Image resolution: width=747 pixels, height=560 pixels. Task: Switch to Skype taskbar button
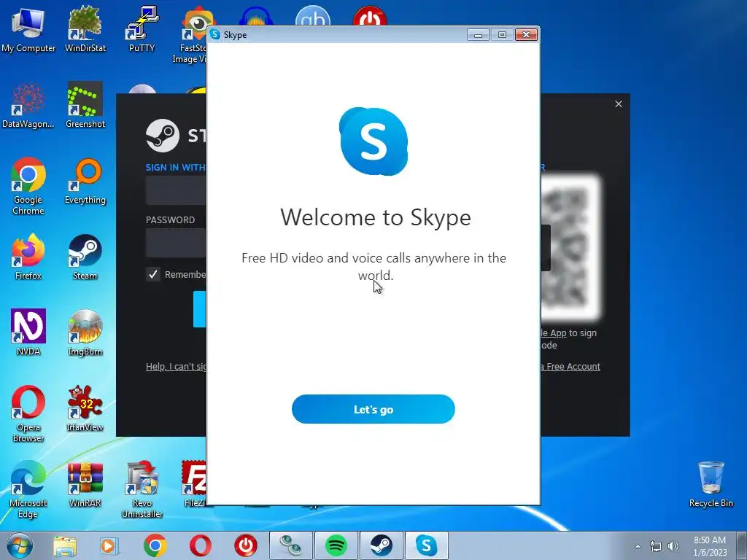coord(426,545)
